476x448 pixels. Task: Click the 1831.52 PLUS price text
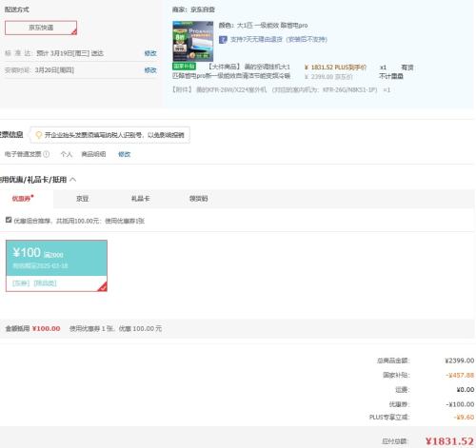coord(335,68)
